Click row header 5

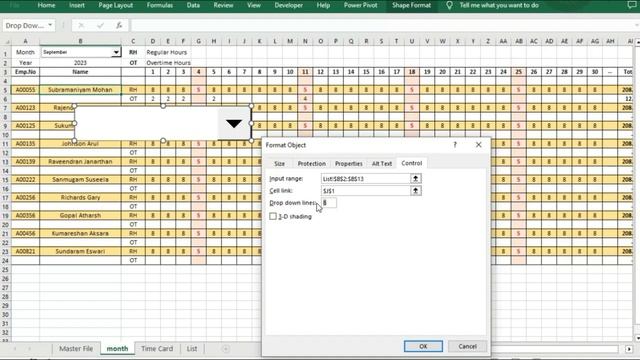coord(5,90)
